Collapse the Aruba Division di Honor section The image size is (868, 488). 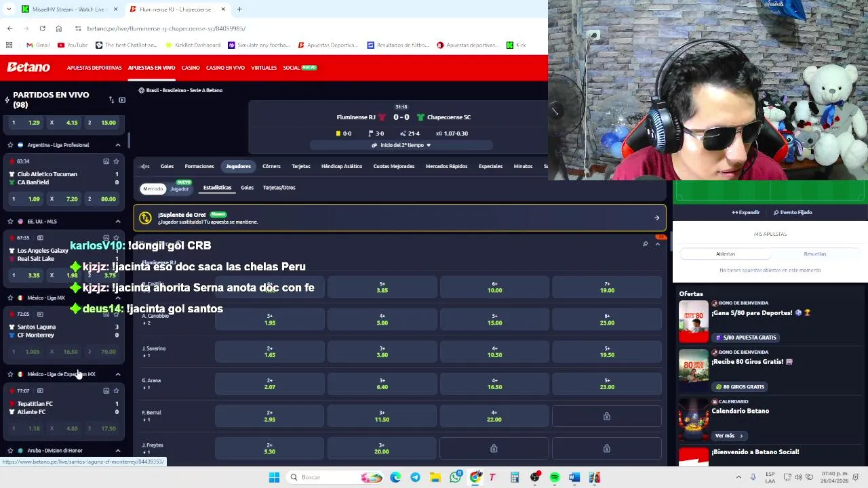coord(118,451)
